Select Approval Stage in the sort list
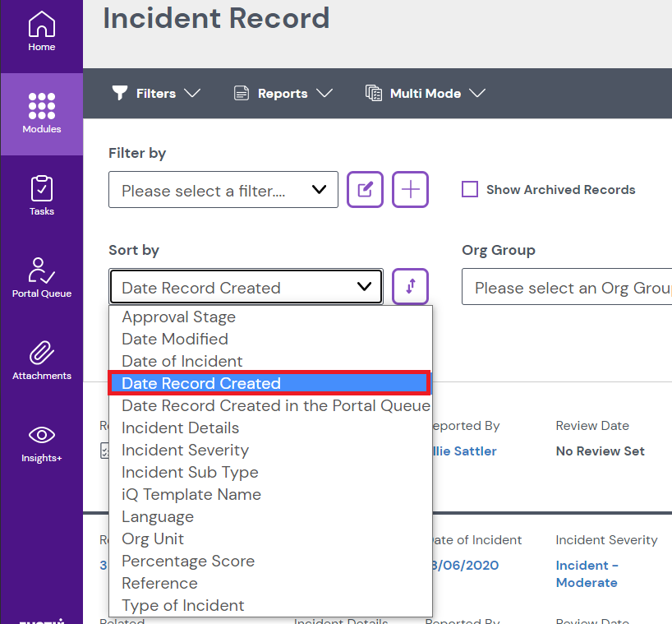 pos(178,317)
